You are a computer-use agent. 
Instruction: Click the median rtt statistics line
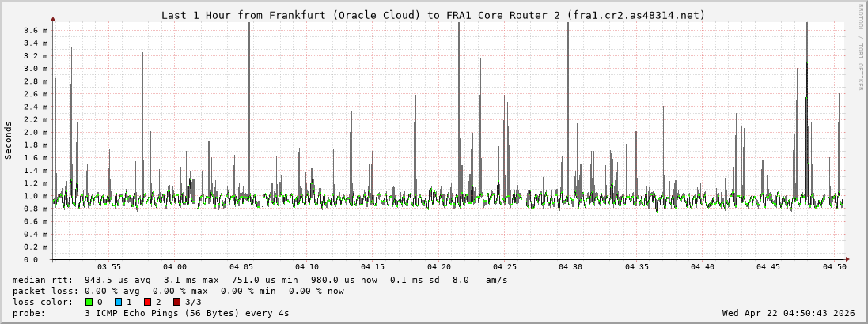[260, 280]
